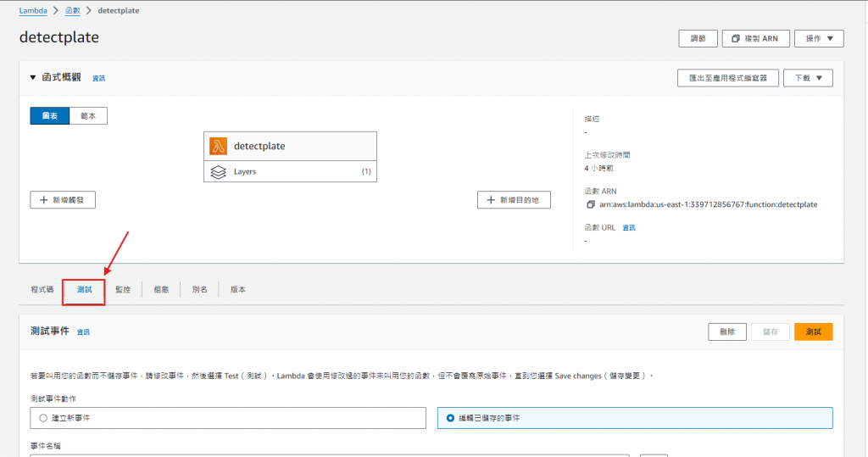
Task: Switch to the 版本 tab
Action: coord(238,290)
